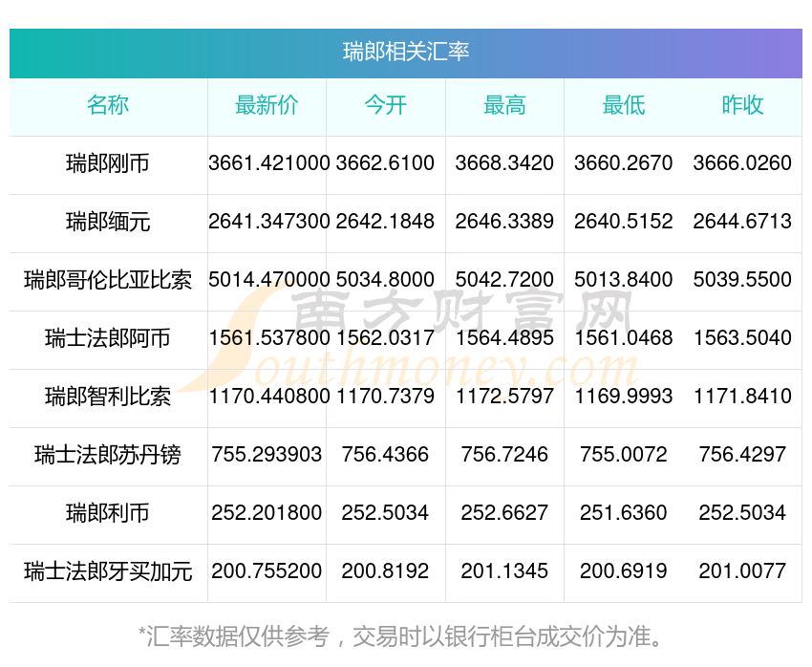812x667 pixels.
Task: Select previous close 5039.5500
Action: tap(742, 280)
